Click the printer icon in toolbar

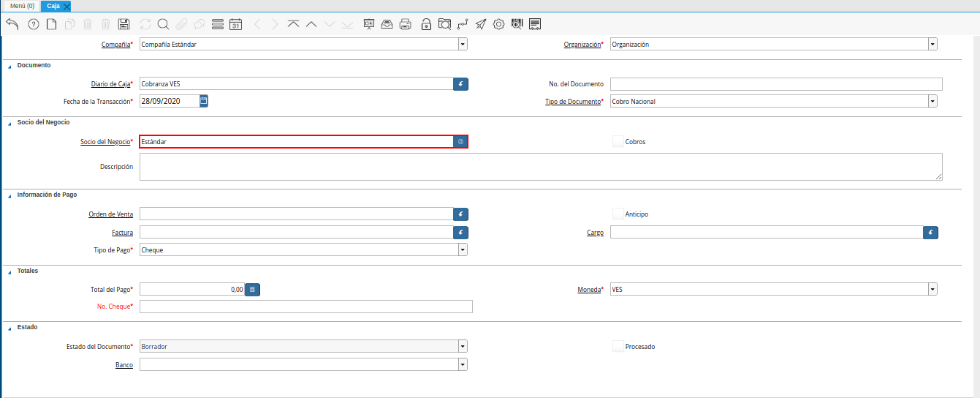(x=405, y=24)
